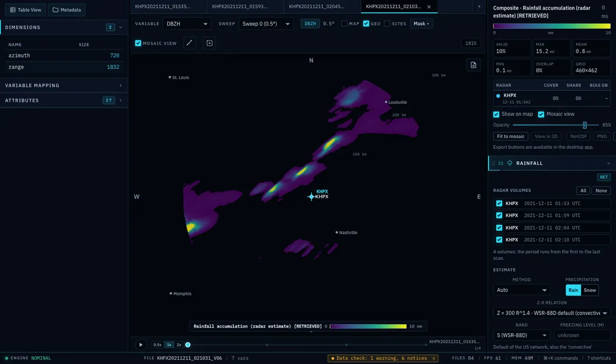Set playback speed to 0.5x
Screen dimensions: 616x364
158,345
